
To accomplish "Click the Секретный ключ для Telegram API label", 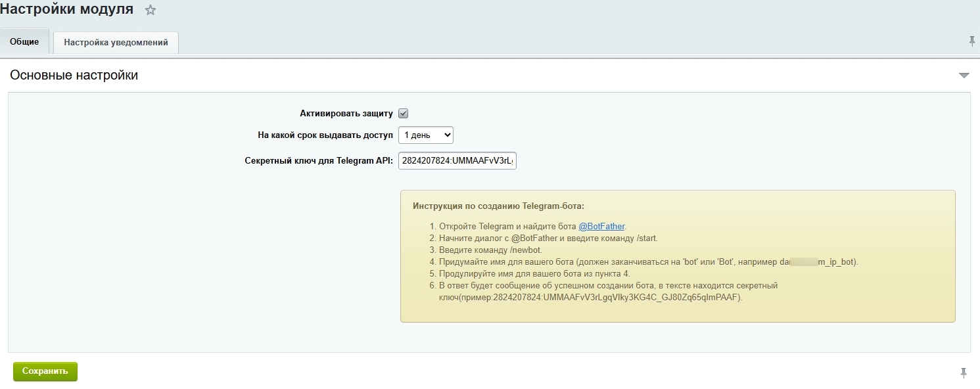I will tap(318, 161).
